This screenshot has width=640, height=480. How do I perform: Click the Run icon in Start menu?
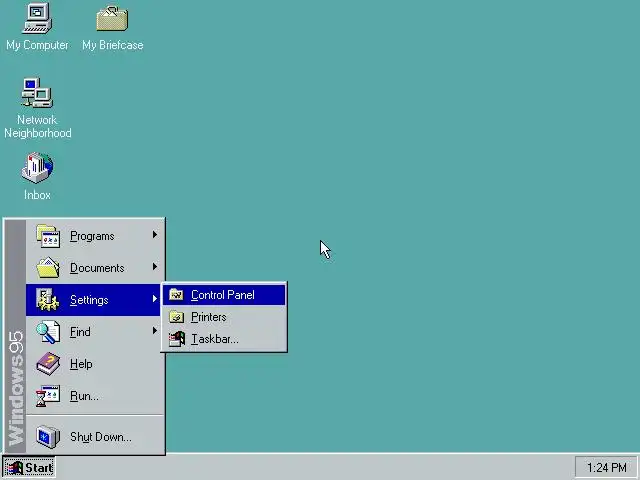coord(48,396)
